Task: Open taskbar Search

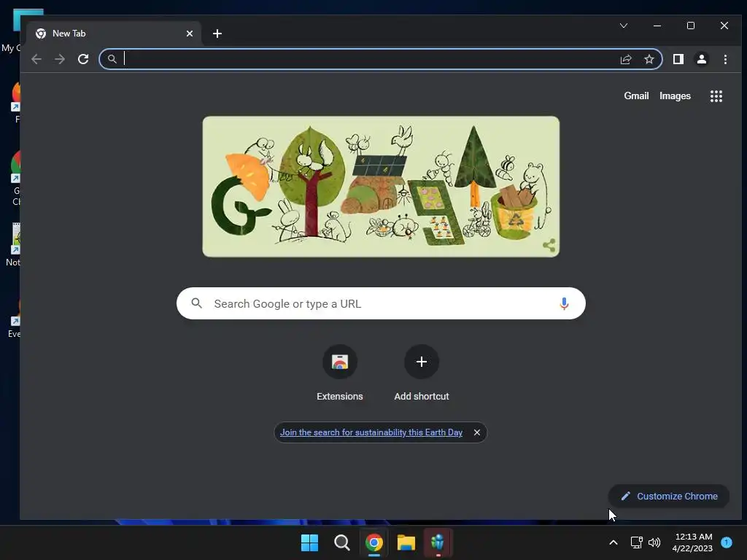Action: point(341,542)
